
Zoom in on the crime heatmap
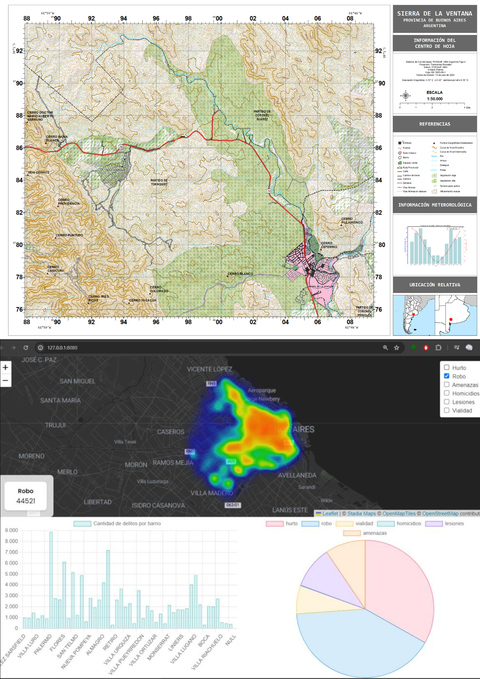(5, 368)
